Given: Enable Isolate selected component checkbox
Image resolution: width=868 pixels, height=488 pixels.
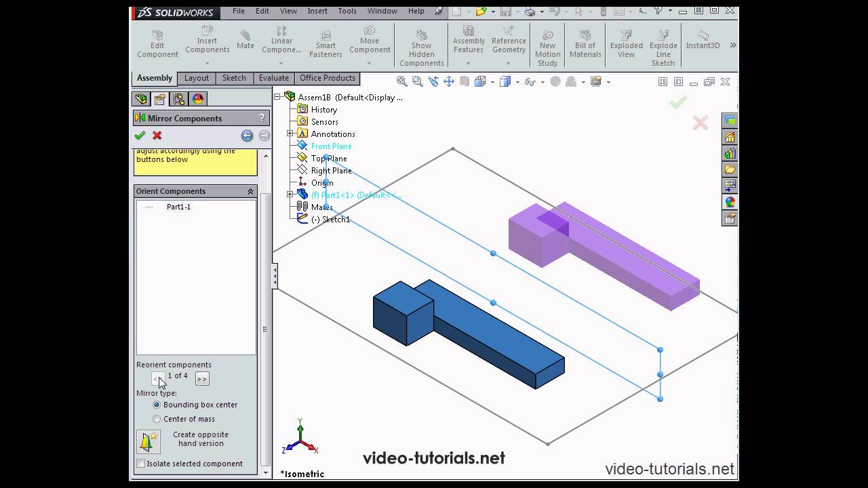Looking at the screenshot, I should pyautogui.click(x=141, y=464).
